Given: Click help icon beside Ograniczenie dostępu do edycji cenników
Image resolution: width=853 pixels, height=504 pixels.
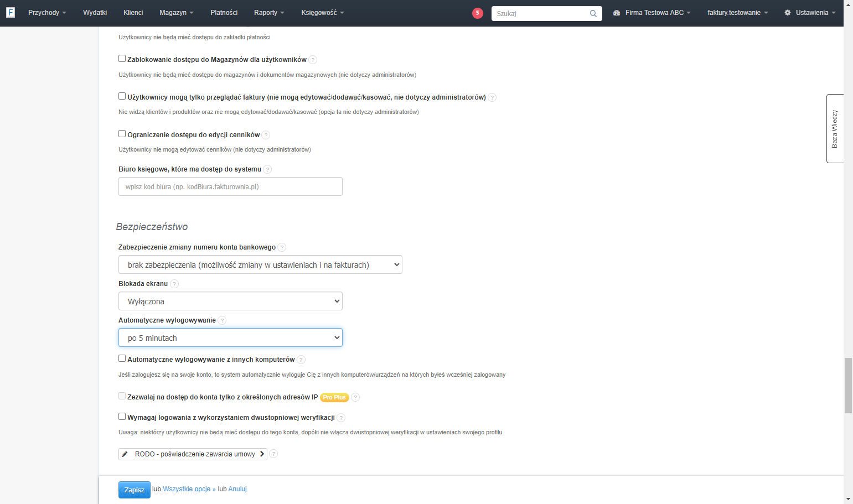Looking at the screenshot, I should (x=266, y=135).
